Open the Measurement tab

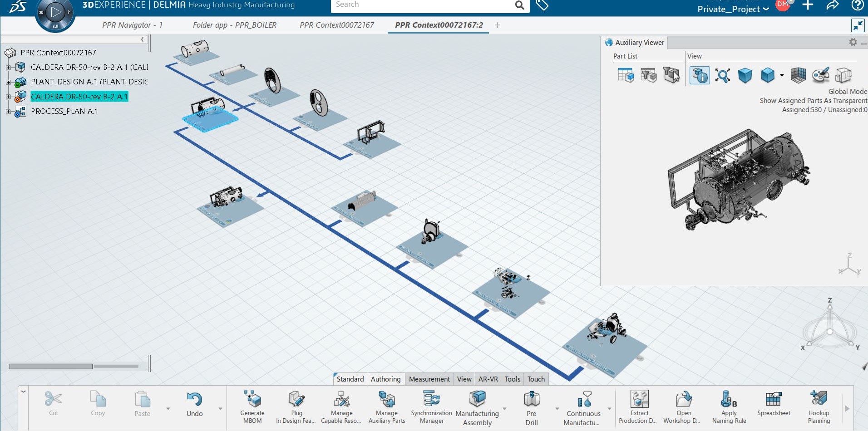(429, 379)
